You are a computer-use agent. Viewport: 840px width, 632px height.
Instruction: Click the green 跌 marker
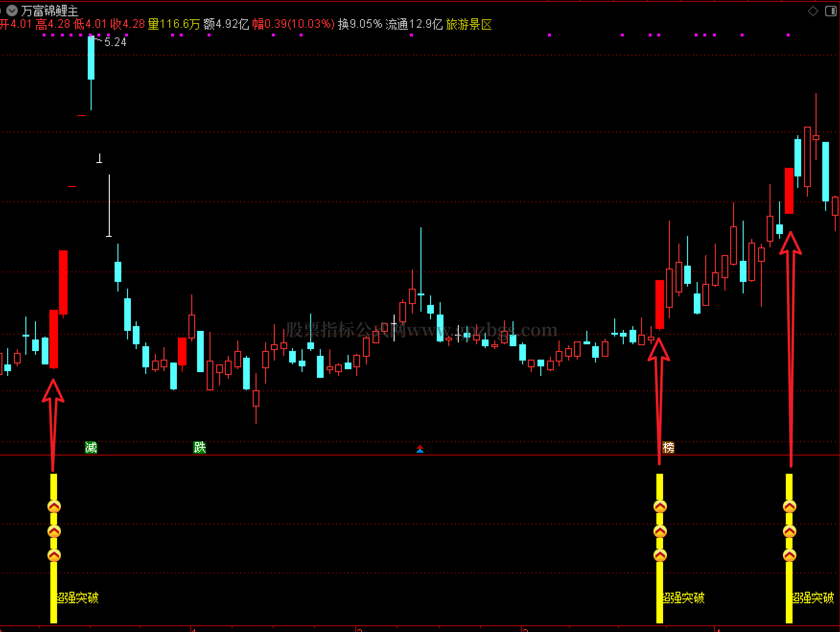[x=199, y=447]
